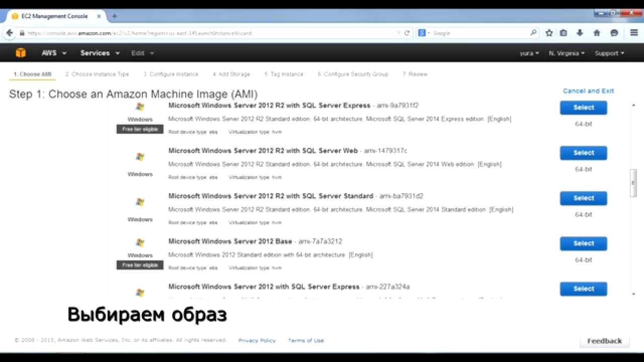Open the Support menu
Screen dimensions: 644x362
tap(609, 53)
